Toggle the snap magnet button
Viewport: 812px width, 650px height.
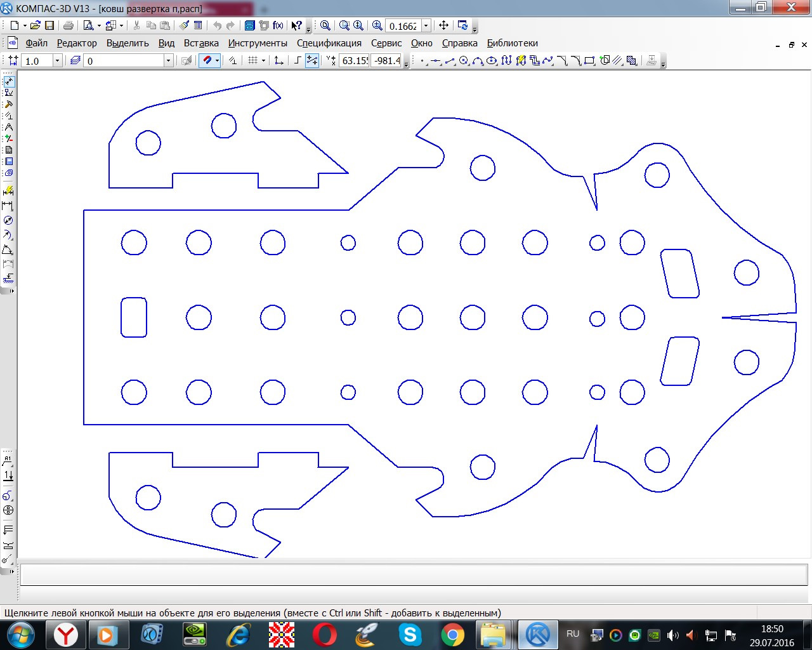207,61
